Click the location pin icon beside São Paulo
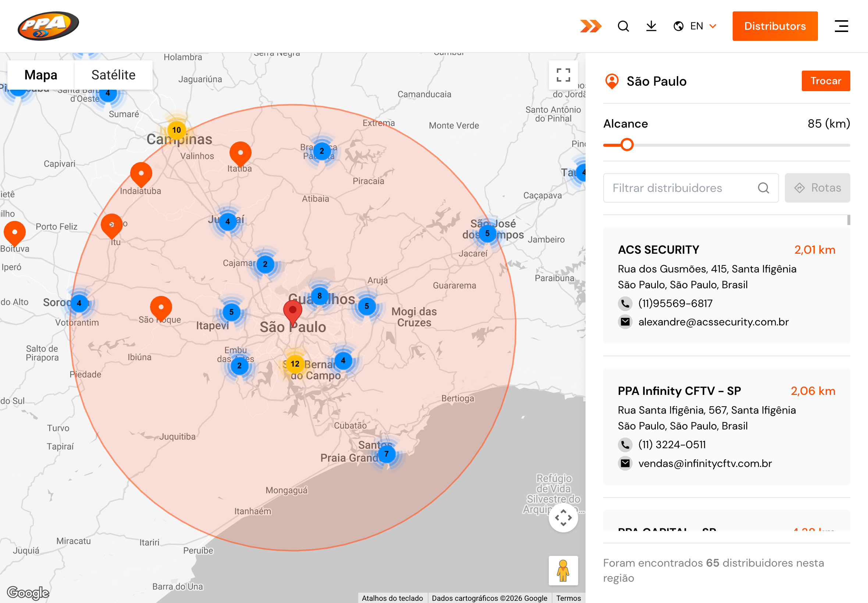This screenshot has width=868, height=603. click(612, 81)
